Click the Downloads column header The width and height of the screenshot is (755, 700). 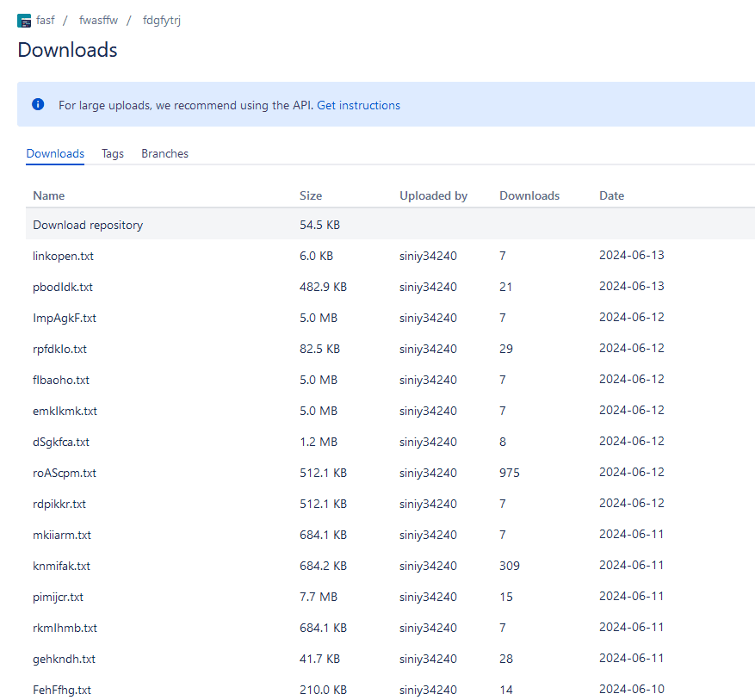(529, 196)
